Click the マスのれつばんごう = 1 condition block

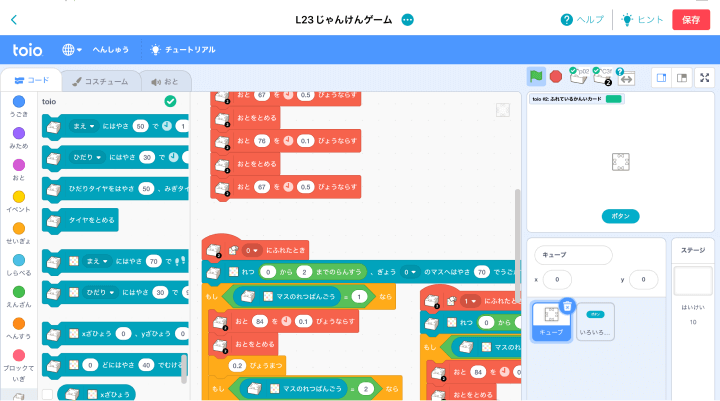(x=298, y=297)
